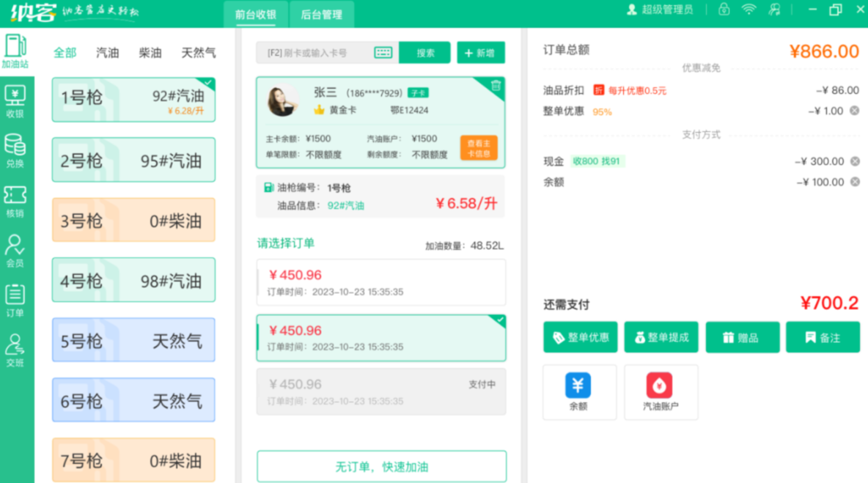Select the 汽油账户 payment method
This screenshot has height=483, width=868.
660,392
